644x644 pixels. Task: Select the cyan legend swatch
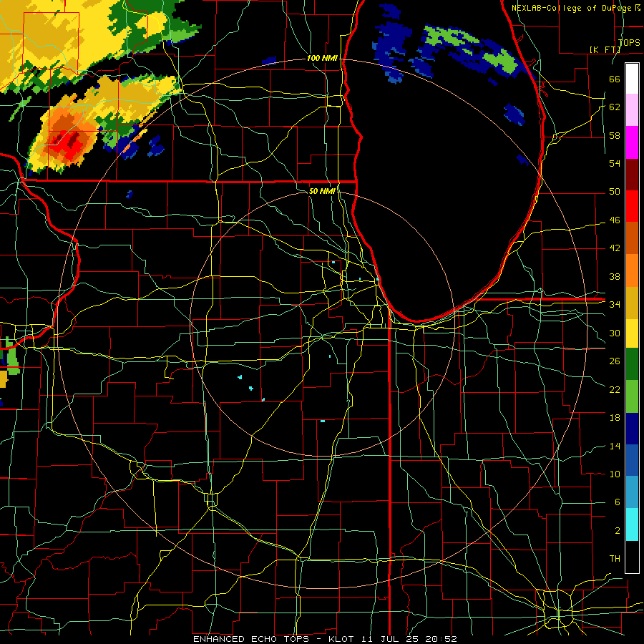coord(632,525)
